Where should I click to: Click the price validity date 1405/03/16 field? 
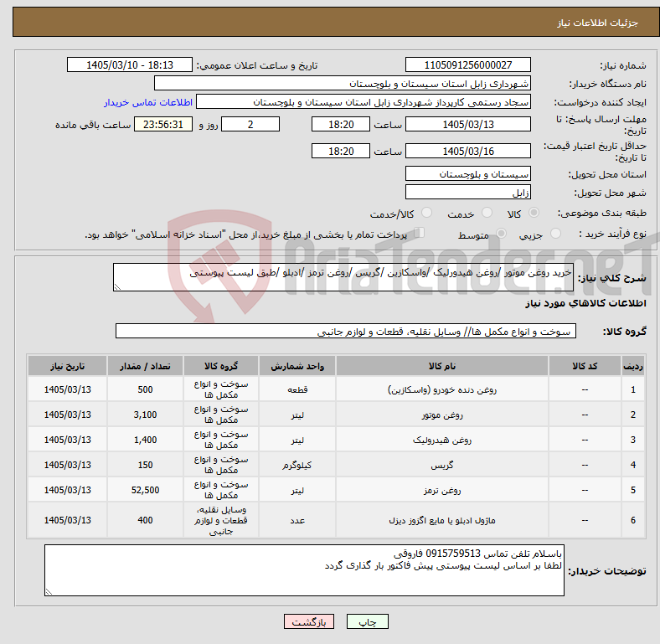(x=467, y=151)
